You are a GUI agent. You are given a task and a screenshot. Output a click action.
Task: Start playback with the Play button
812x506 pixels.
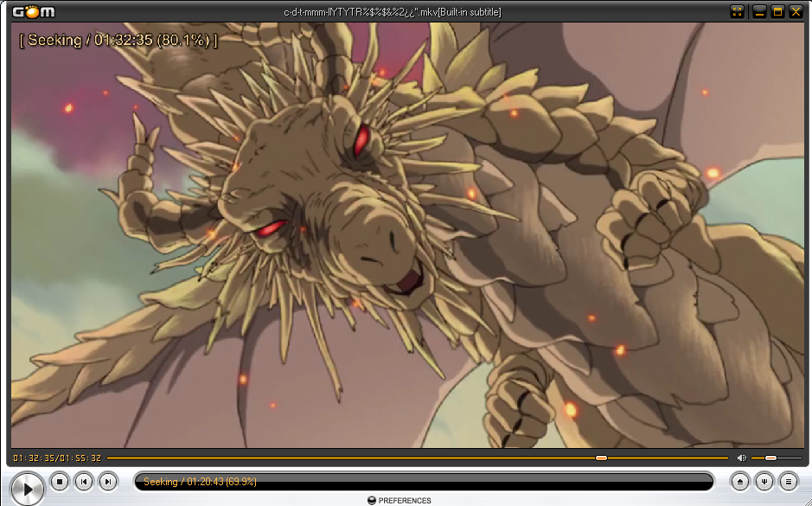pyautogui.click(x=27, y=489)
